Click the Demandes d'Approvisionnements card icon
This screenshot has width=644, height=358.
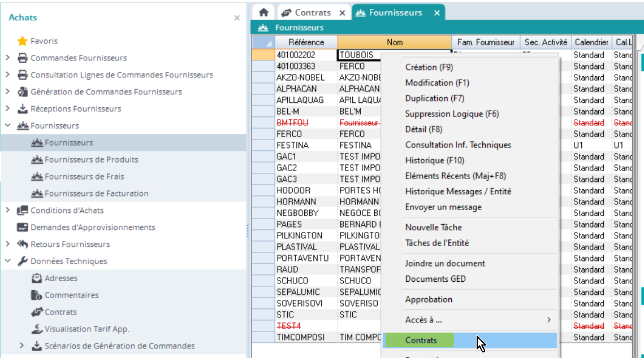click(23, 228)
